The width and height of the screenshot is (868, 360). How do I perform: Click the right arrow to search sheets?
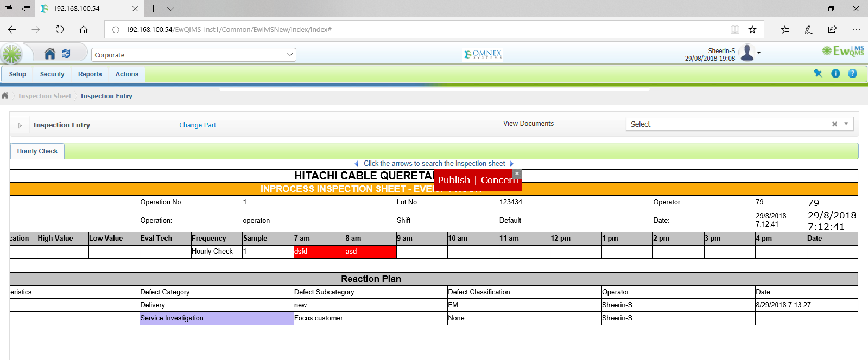(x=511, y=164)
